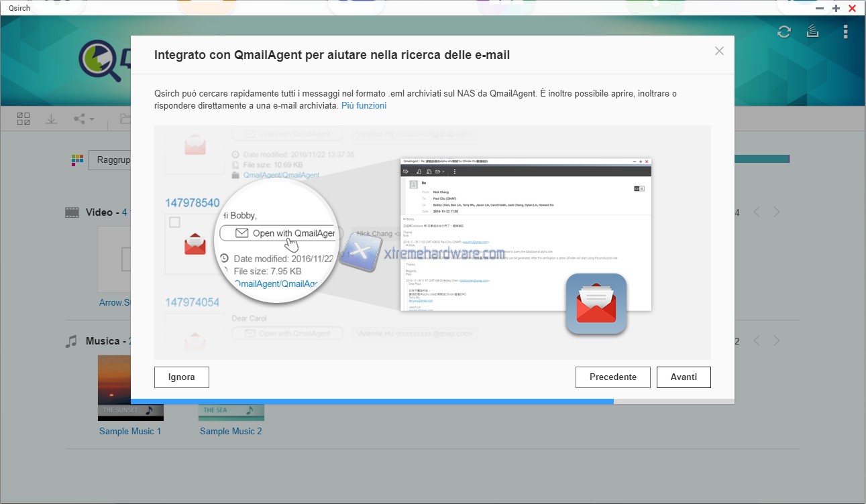Go to next page of Video results
The image size is (866, 504).
point(777,212)
